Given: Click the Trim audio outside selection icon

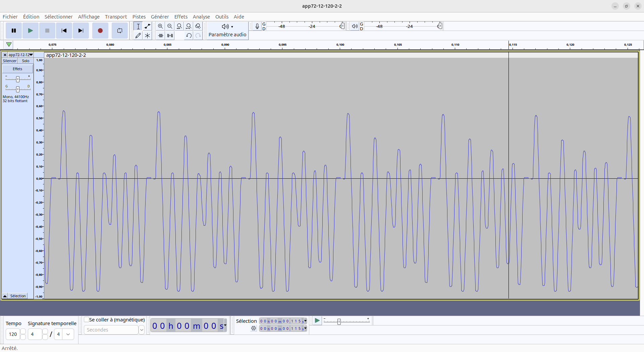Looking at the screenshot, I should [161, 35].
